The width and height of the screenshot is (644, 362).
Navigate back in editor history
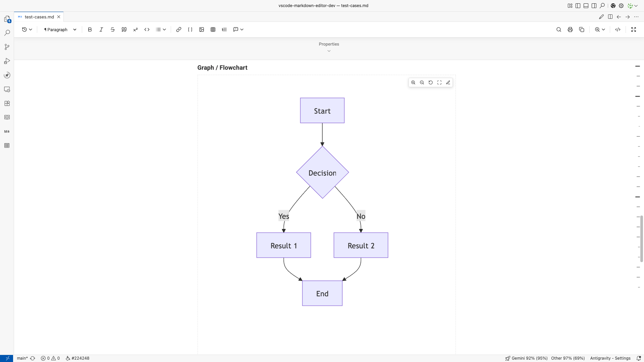(619, 17)
